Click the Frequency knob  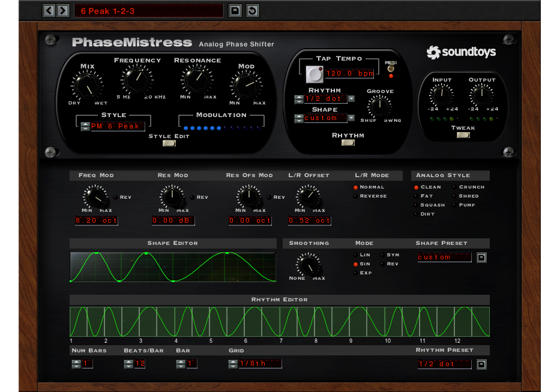[137, 80]
